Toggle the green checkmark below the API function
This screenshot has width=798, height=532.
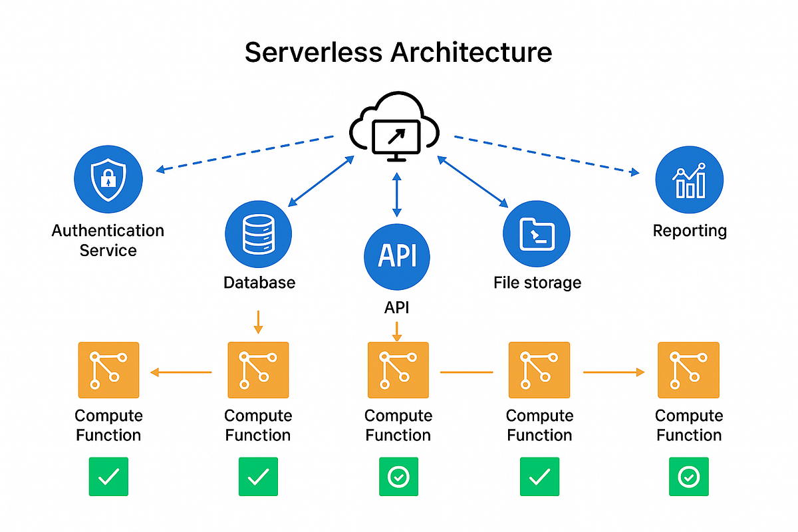click(398, 476)
